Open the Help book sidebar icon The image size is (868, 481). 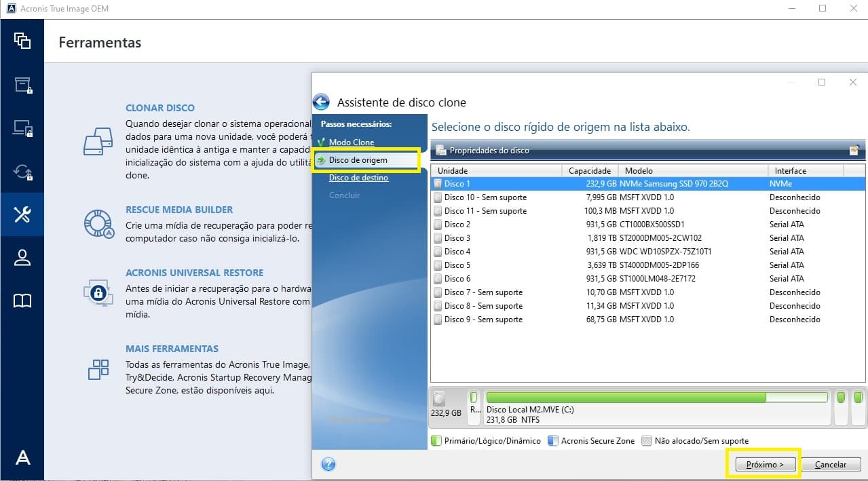22,301
